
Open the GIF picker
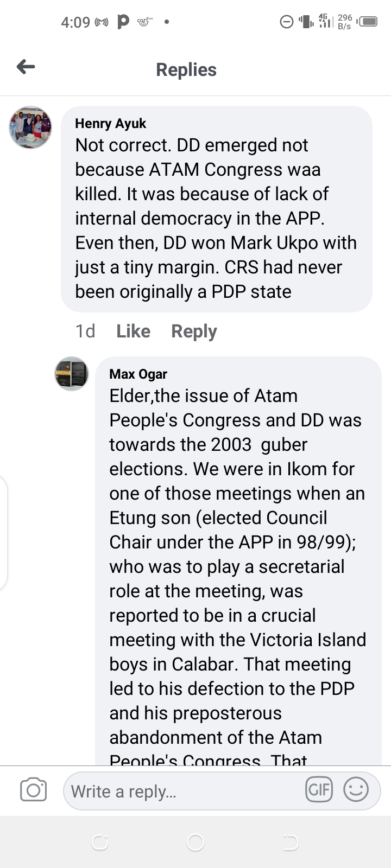tap(319, 789)
